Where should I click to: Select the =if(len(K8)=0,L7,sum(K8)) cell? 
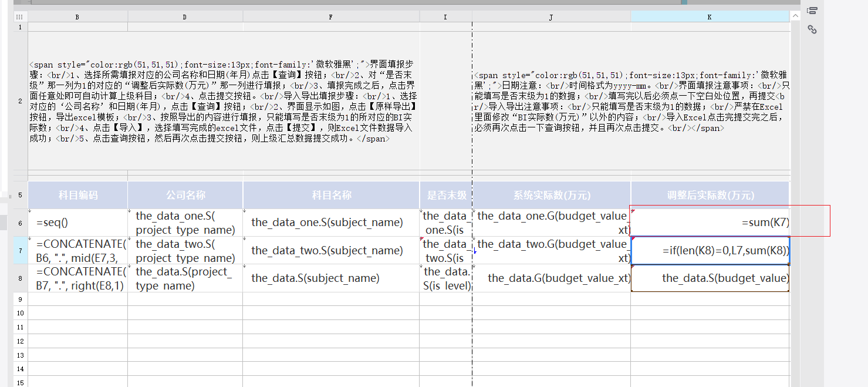(x=710, y=251)
